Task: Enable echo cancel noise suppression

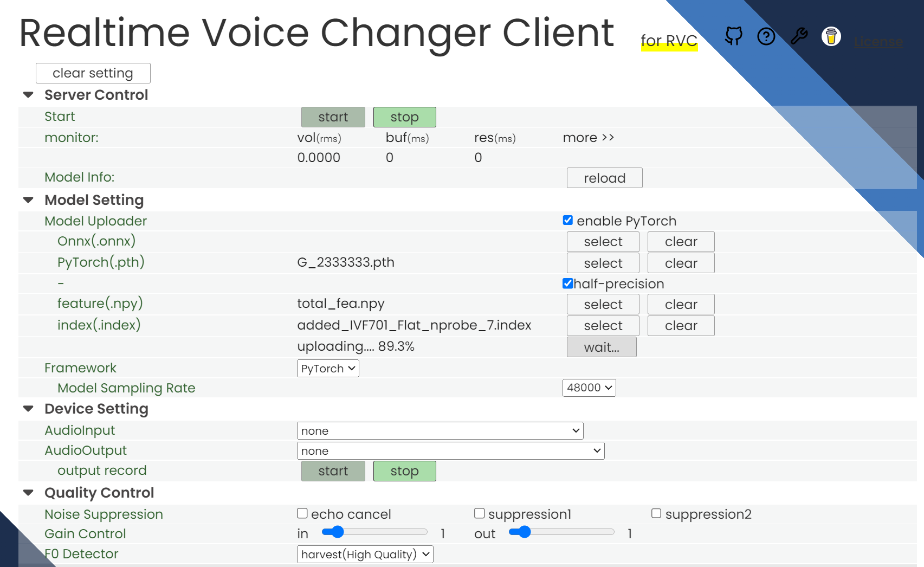Action: (302, 513)
